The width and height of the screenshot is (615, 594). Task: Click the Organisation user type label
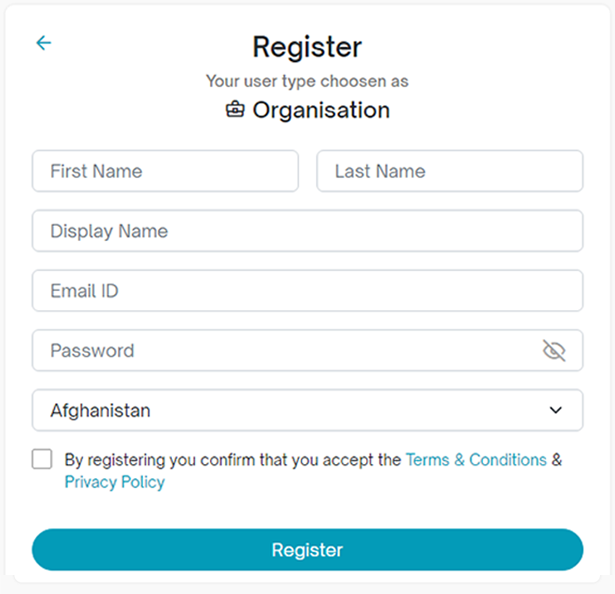tap(320, 110)
